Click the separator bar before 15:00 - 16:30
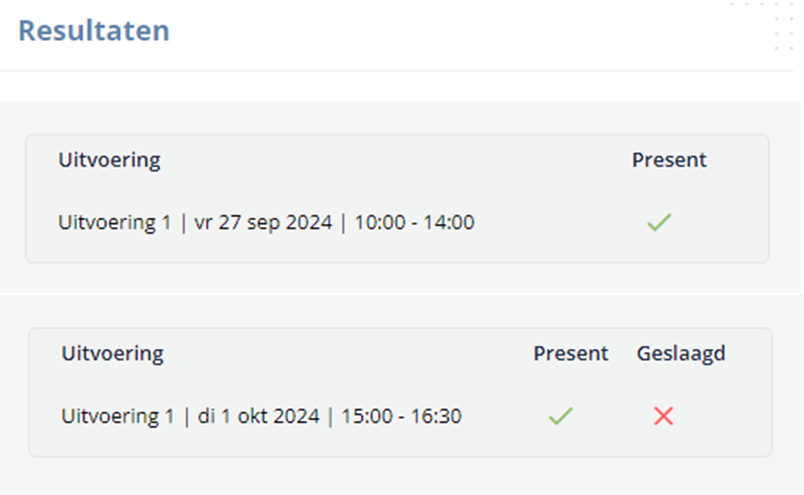This screenshot has height=495, width=804. (x=330, y=417)
